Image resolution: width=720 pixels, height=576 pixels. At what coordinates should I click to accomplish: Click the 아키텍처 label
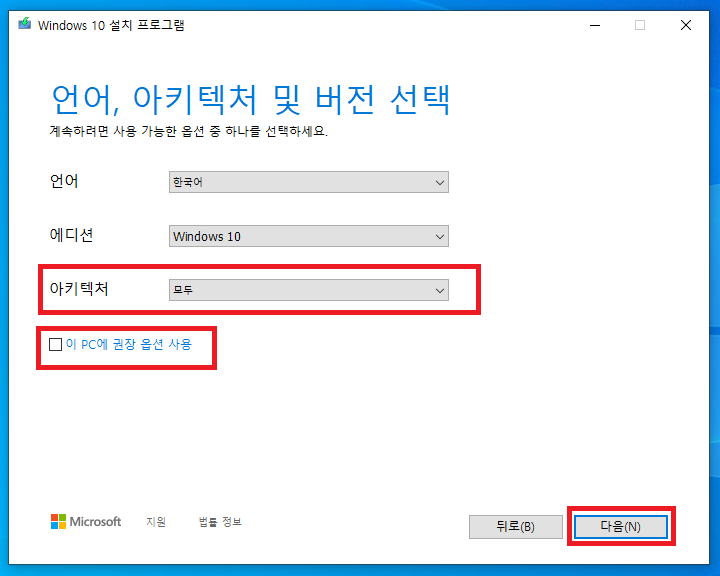79,289
